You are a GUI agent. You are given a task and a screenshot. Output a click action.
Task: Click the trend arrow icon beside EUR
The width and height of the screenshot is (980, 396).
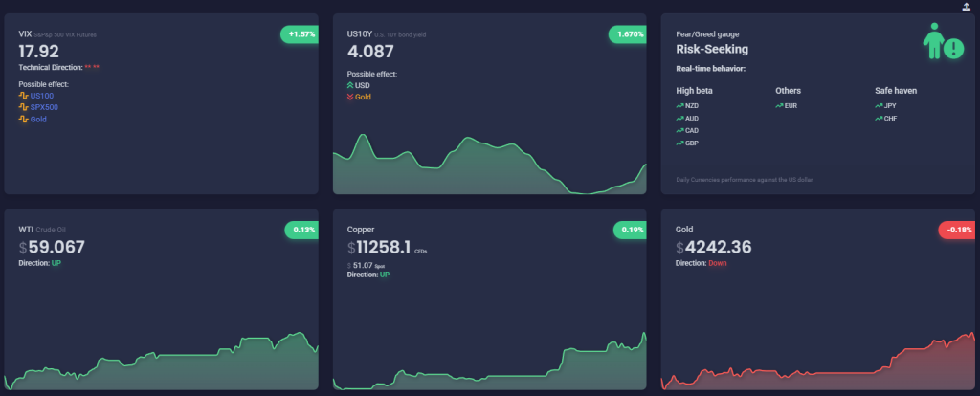(779, 105)
